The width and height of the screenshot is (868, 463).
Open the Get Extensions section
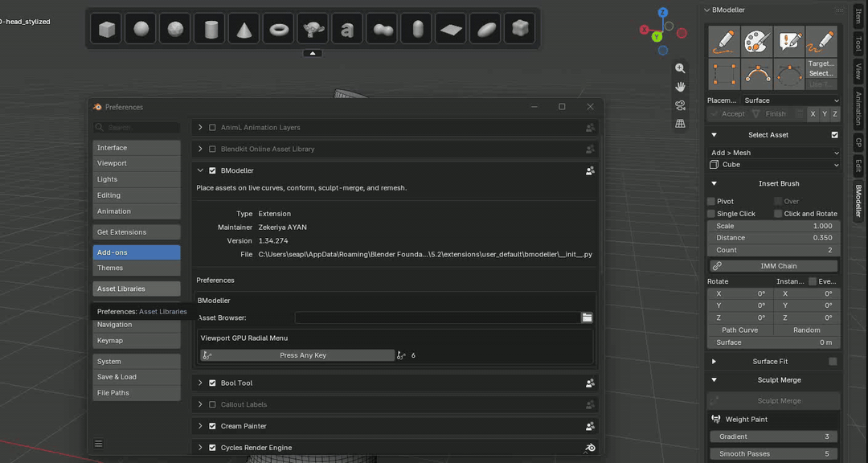137,232
